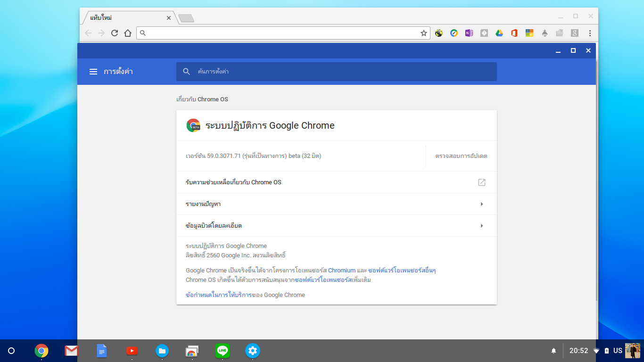Click the Chrome Beta logo
The width and height of the screenshot is (644, 362).
point(193,125)
